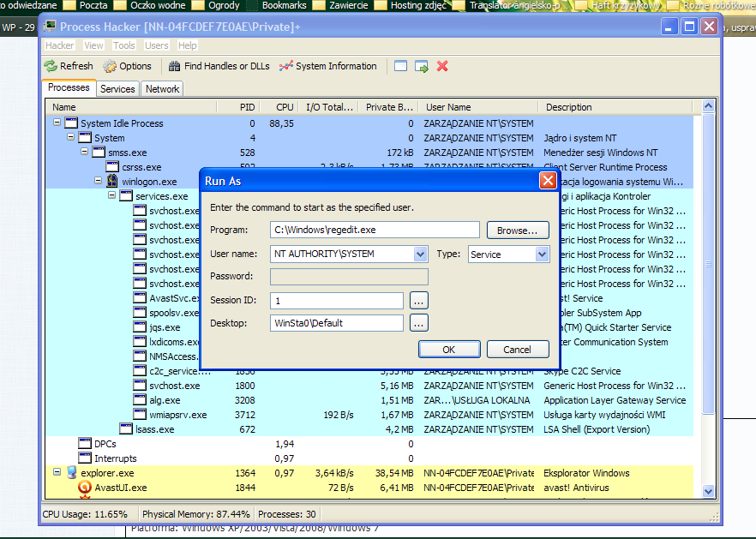Sort by the Name column header
756x539 pixels.
pyautogui.click(x=131, y=107)
